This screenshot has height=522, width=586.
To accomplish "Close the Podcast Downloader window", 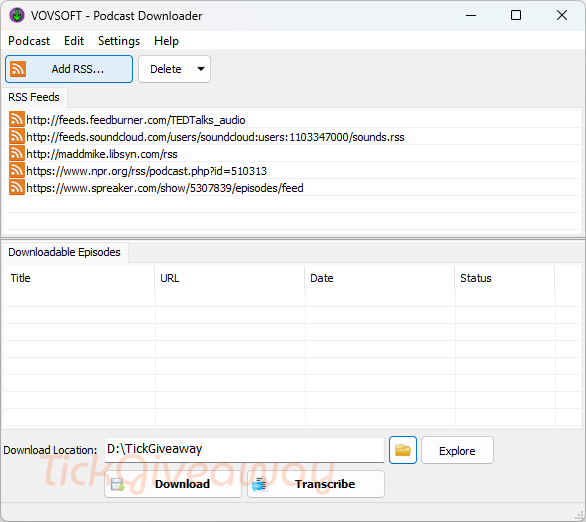I will point(562,15).
